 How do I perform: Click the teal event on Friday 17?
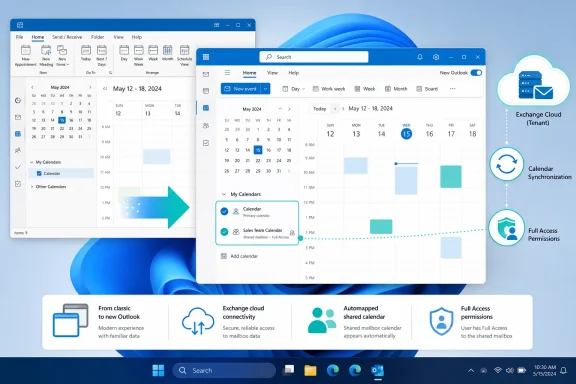(x=451, y=176)
